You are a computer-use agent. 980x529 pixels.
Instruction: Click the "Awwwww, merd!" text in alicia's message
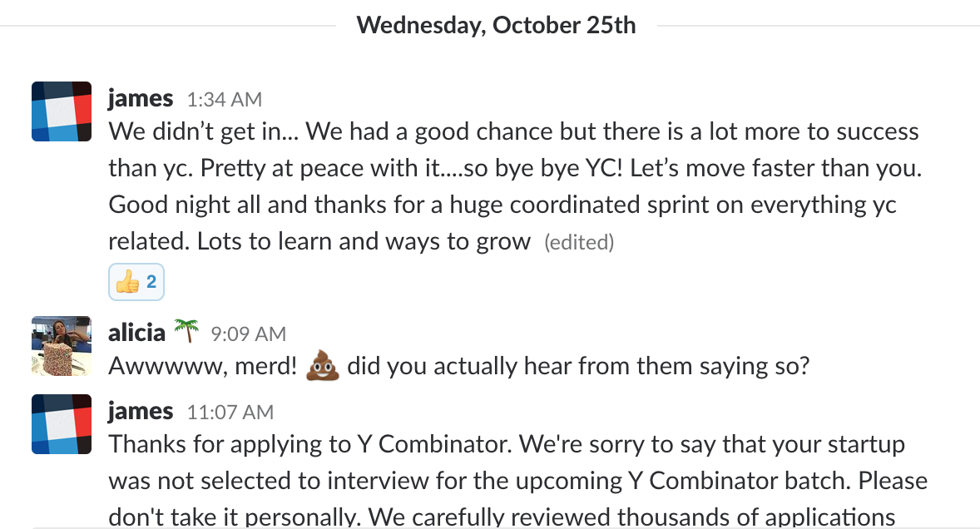pyautogui.click(x=203, y=367)
